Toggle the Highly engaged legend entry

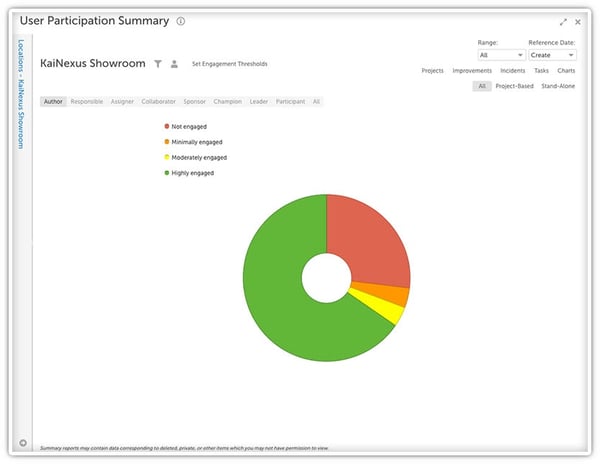tap(189, 173)
